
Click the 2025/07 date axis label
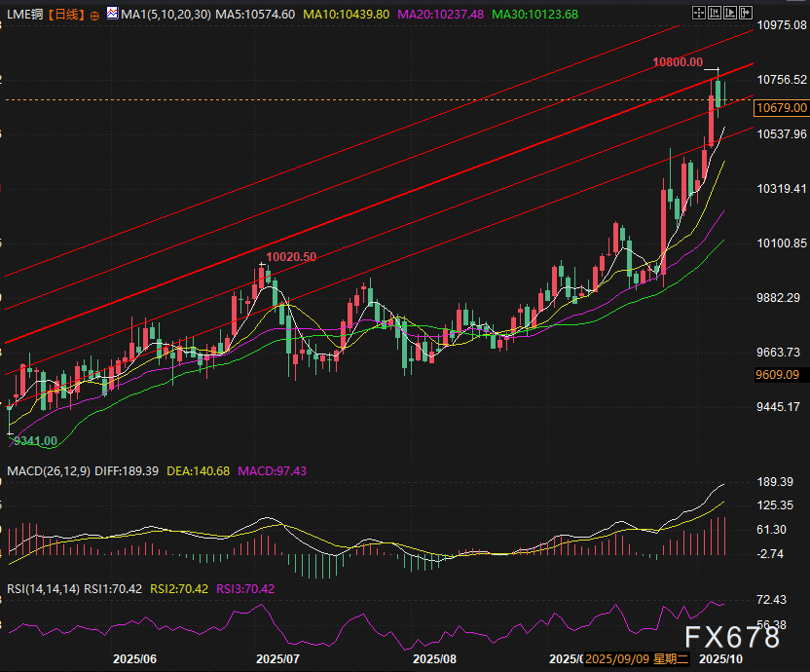pos(277,659)
